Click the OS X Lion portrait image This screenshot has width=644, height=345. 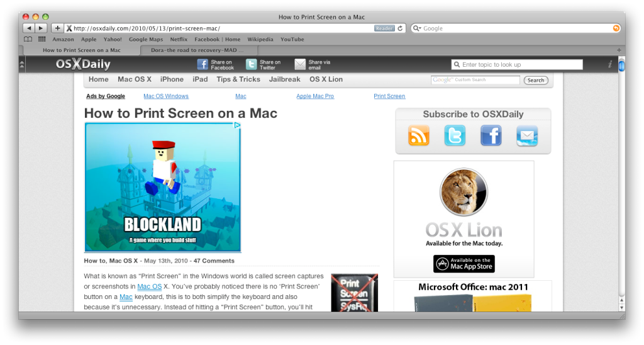[x=464, y=192]
